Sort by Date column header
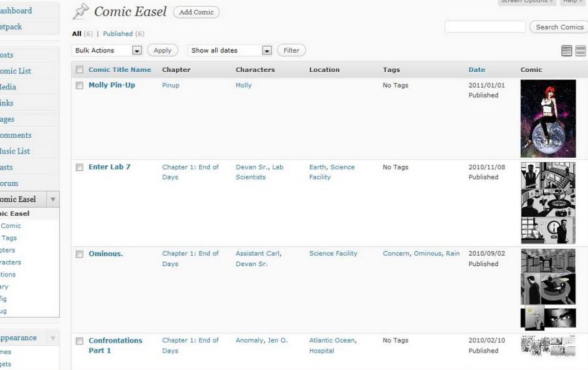Viewport: 588px width, 370px height. pyautogui.click(x=476, y=70)
